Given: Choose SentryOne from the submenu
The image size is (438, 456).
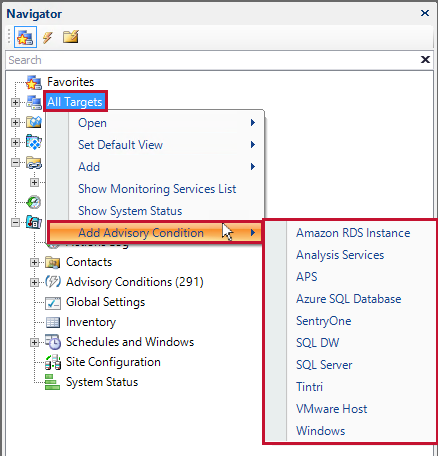Looking at the screenshot, I should [x=324, y=321].
